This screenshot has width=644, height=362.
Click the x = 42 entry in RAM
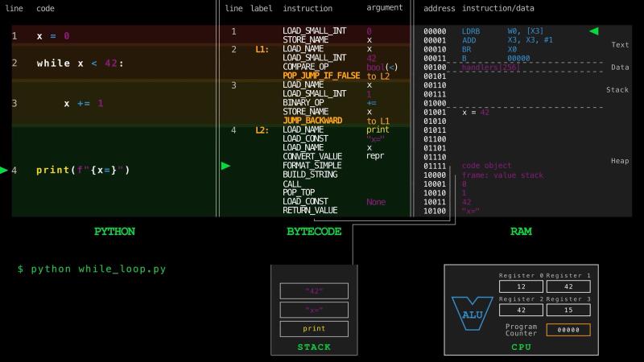coord(476,112)
